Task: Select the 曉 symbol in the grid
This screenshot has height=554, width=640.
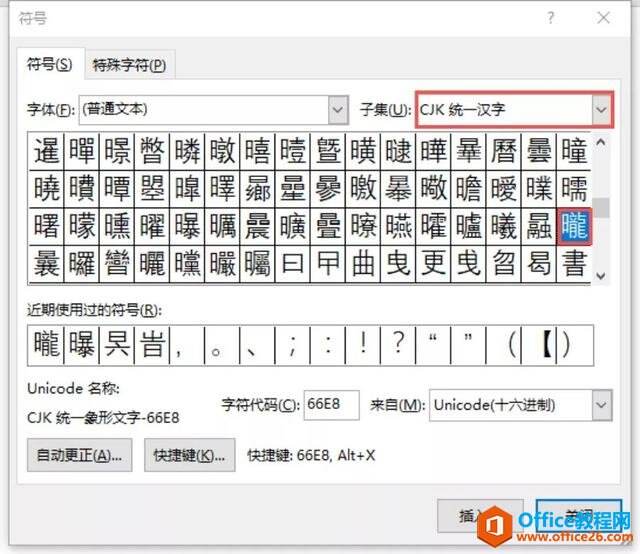Action: 47,189
